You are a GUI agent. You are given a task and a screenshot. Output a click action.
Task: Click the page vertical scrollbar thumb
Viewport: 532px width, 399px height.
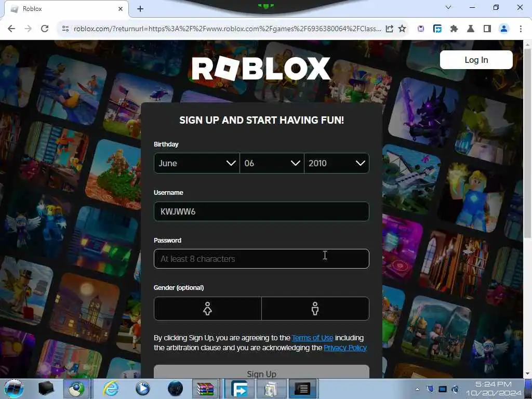point(527,143)
